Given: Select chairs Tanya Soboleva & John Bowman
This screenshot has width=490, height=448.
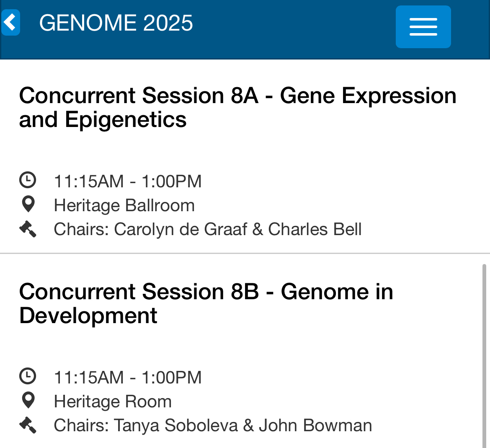Looking at the screenshot, I should (x=213, y=425).
